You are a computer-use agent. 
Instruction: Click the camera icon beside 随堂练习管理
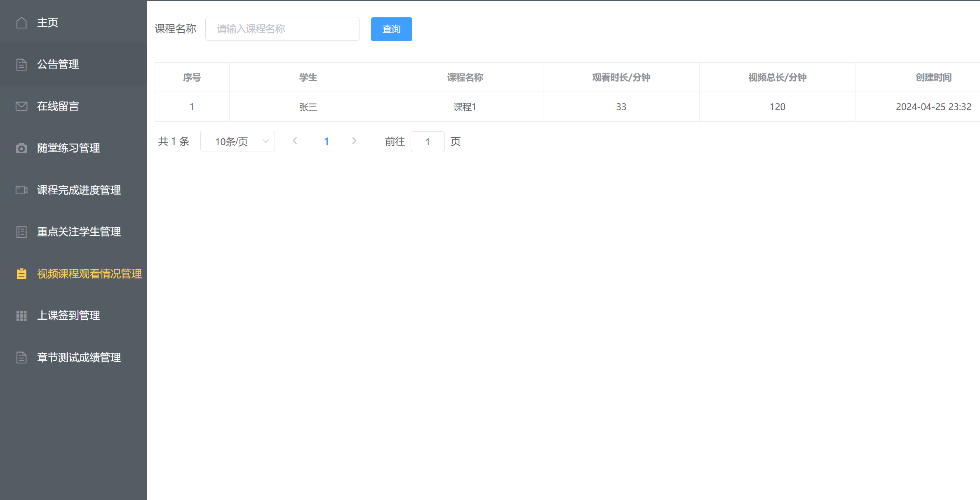(x=21, y=148)
